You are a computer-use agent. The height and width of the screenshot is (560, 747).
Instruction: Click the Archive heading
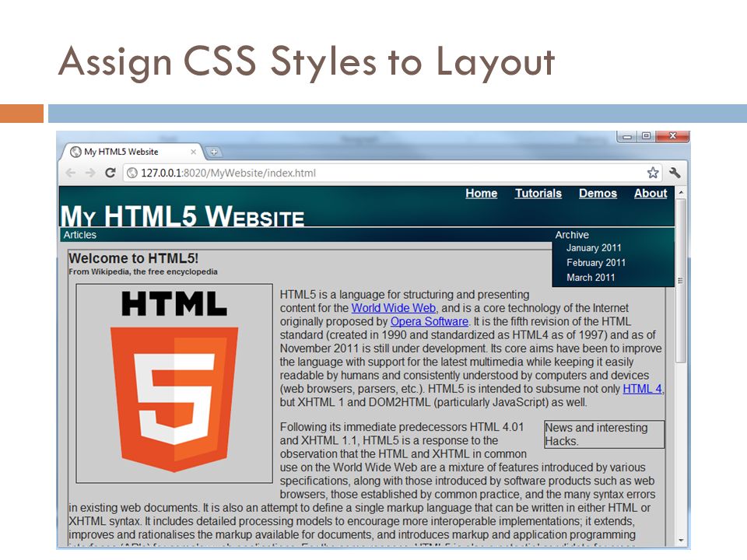tap(572, 235)
